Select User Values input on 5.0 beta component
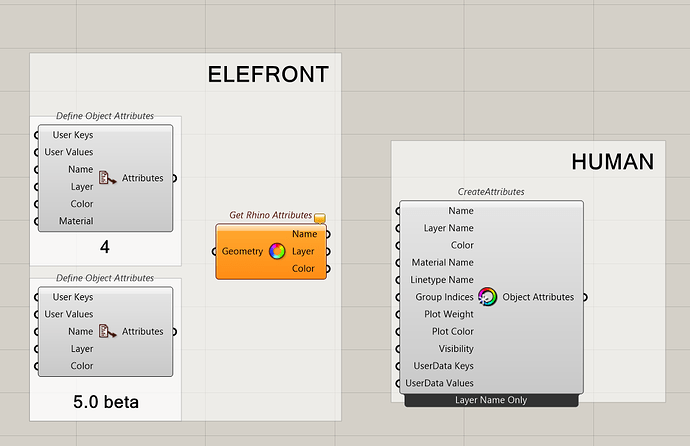Screen dimensions: 690x446 click(69, 314)
